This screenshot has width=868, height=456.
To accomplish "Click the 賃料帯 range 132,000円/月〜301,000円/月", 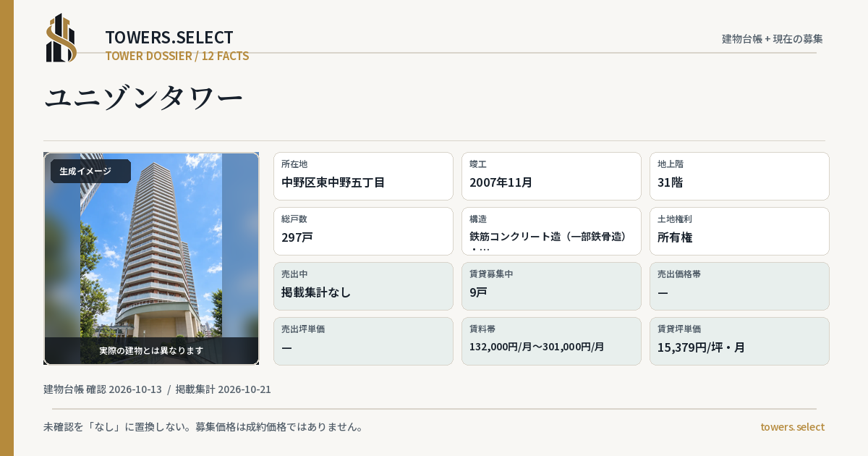I will [537, 347].
